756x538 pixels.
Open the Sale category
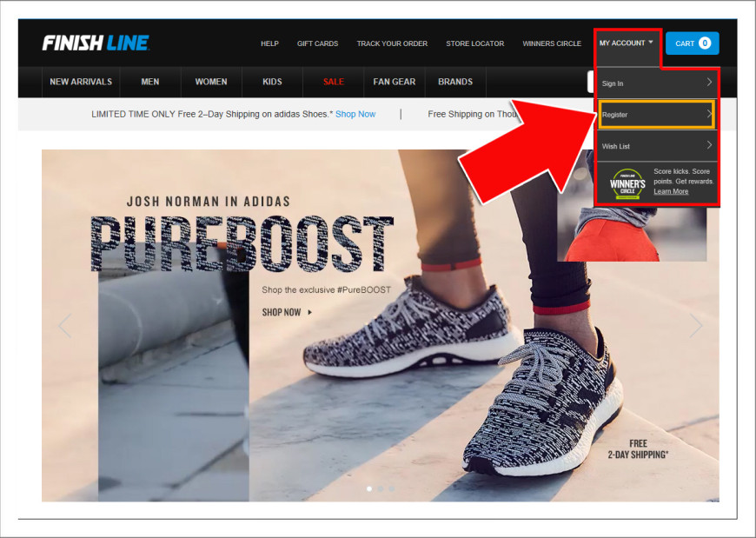333,82
